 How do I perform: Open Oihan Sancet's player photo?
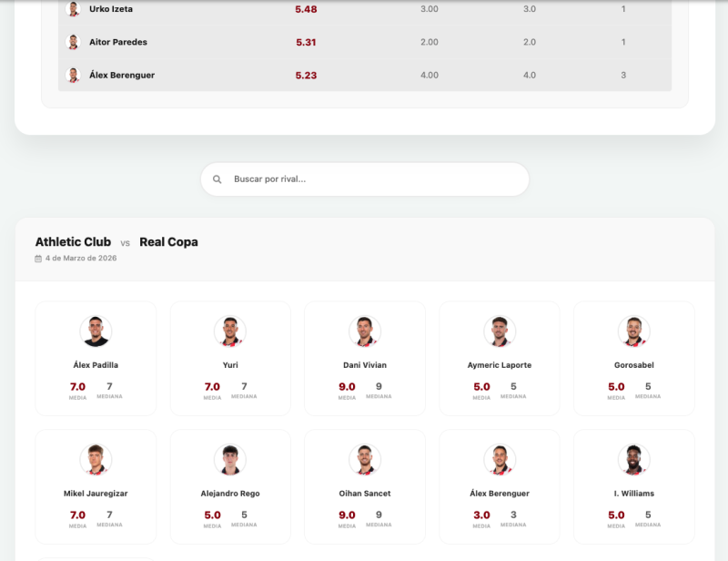(365, 460)
